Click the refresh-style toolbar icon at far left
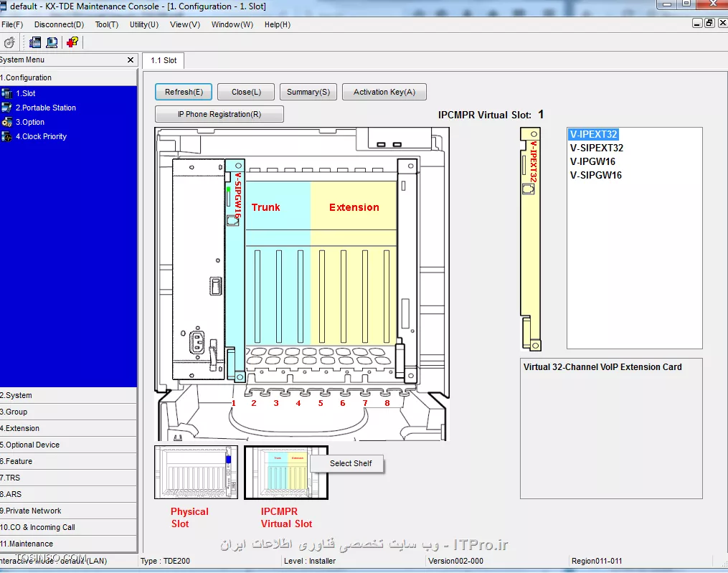The image size is (728, 573). 9,43
